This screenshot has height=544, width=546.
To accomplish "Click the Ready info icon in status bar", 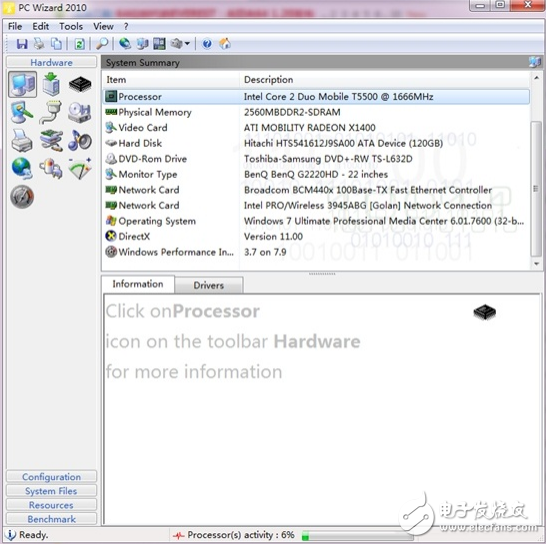I will coord(11,535).
